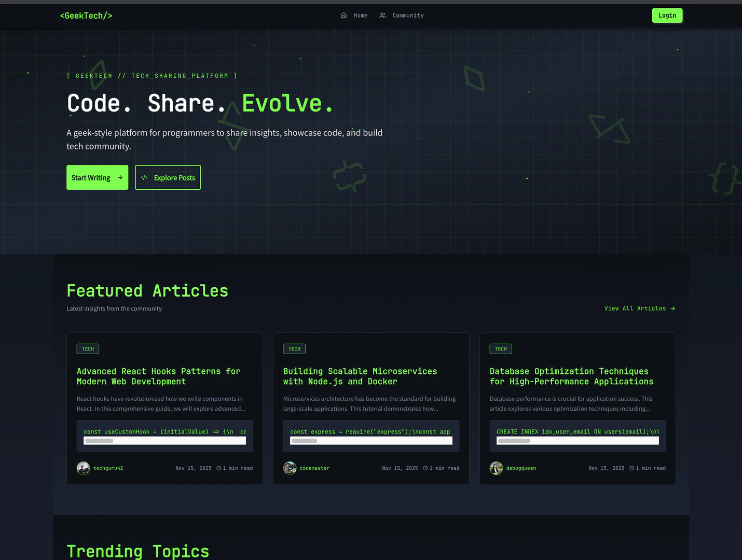Click the code icon in Explore Posts
This screenshot has width=742, height=560.
coord(144,177)
